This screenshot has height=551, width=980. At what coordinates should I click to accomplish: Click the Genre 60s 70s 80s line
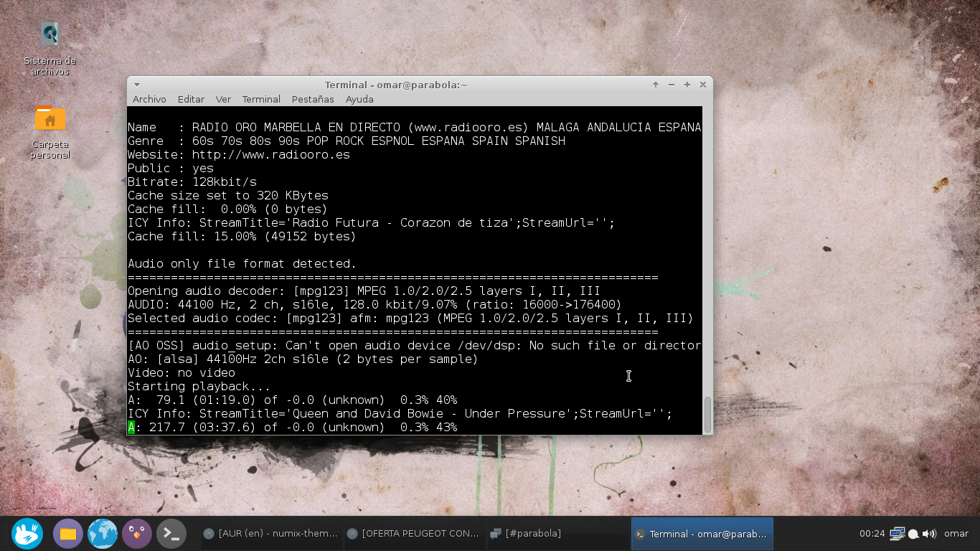(x=347, y=141)
